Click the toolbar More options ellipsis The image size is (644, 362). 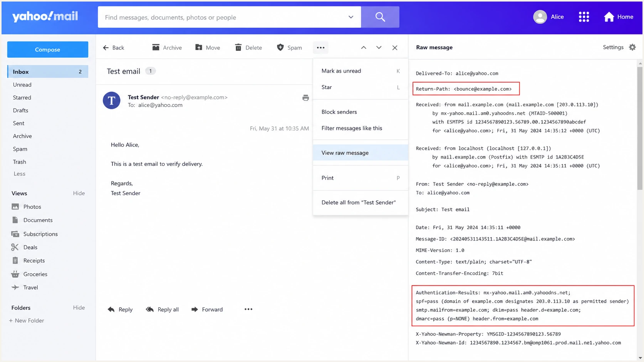pyautogui.click(x=320, y=48)
